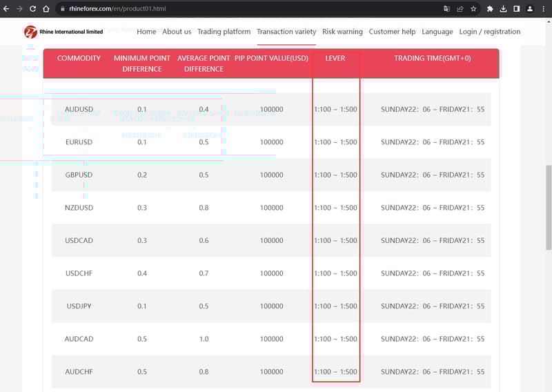The width and height of the screenshot is (552, 392).
Task: Visit the Customer help link
Action: pos(392,32)
